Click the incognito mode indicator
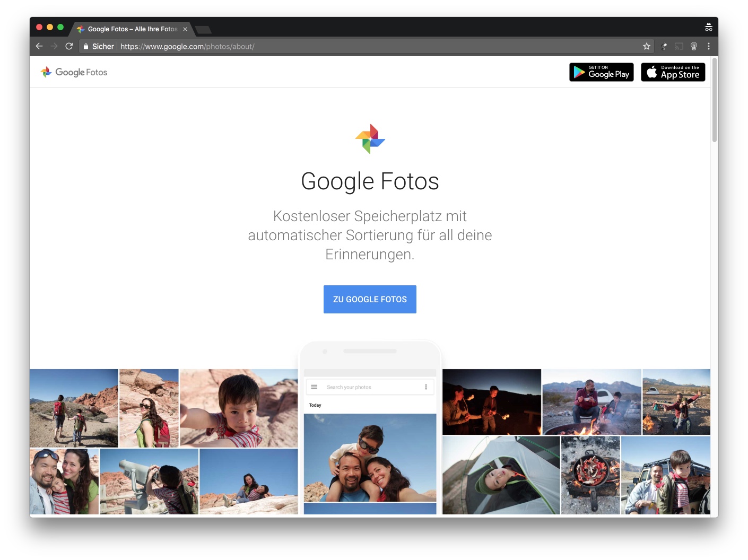The image size is (748, 560). 708,28
